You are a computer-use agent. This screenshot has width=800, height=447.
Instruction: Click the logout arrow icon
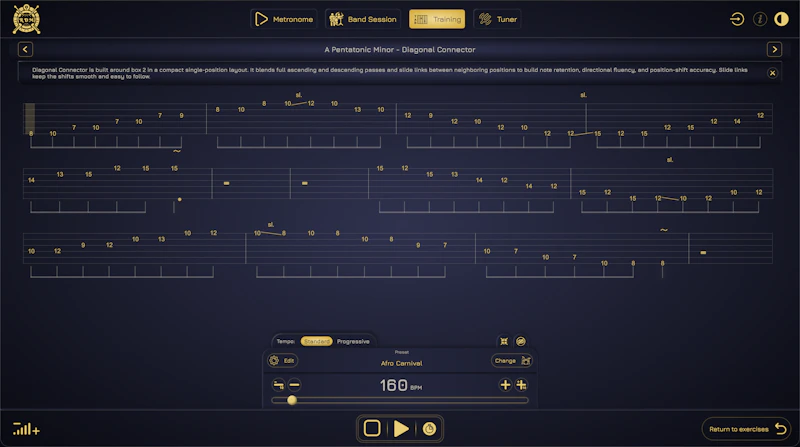737,19
